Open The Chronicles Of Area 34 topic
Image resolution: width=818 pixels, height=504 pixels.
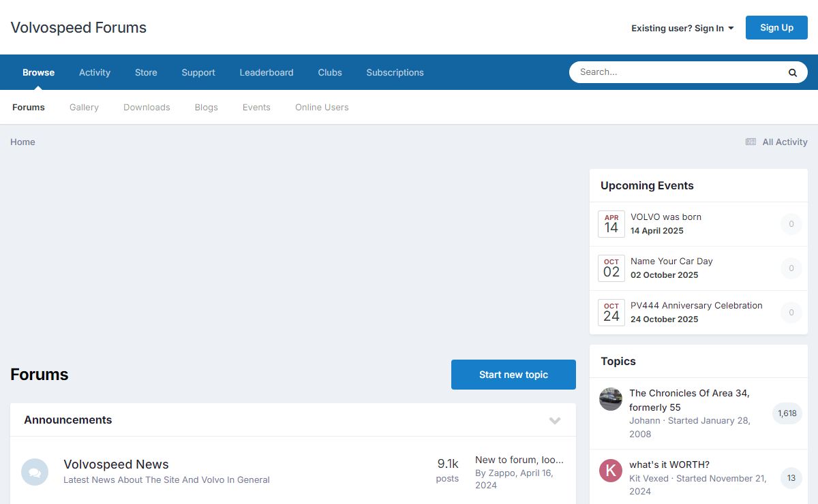click(689, 400)
